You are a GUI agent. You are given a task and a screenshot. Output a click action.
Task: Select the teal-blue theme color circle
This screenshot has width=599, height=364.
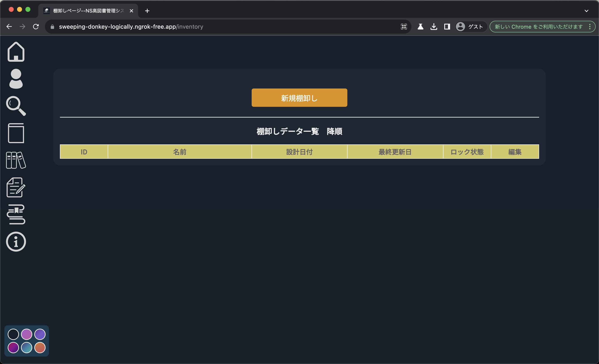pos(26,348)
